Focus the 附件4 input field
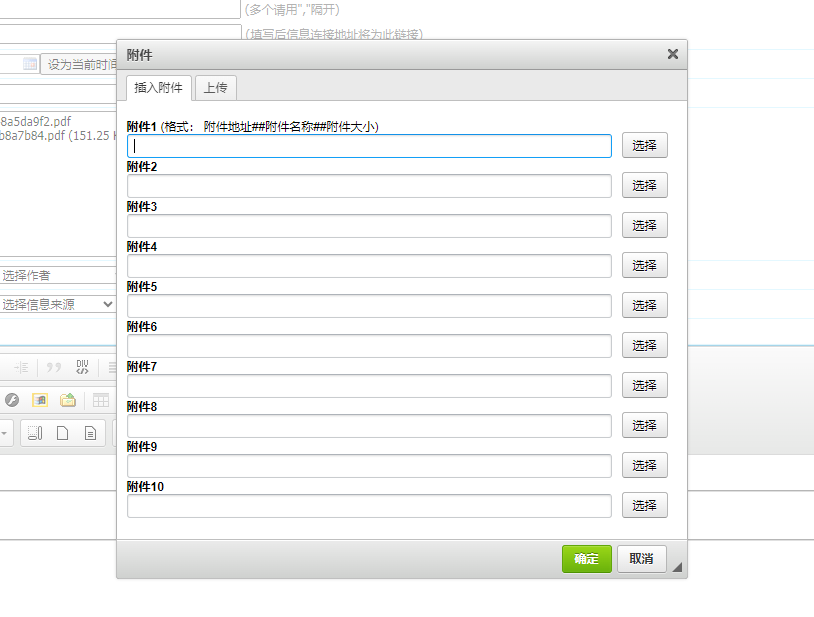This screenshot has height=617, width=814. click(x=369, y=266)
